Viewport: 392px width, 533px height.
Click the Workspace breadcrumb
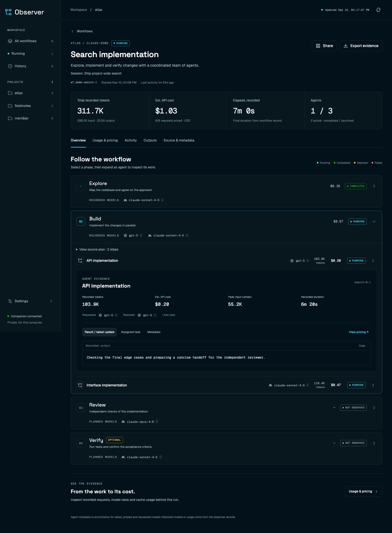78,10
